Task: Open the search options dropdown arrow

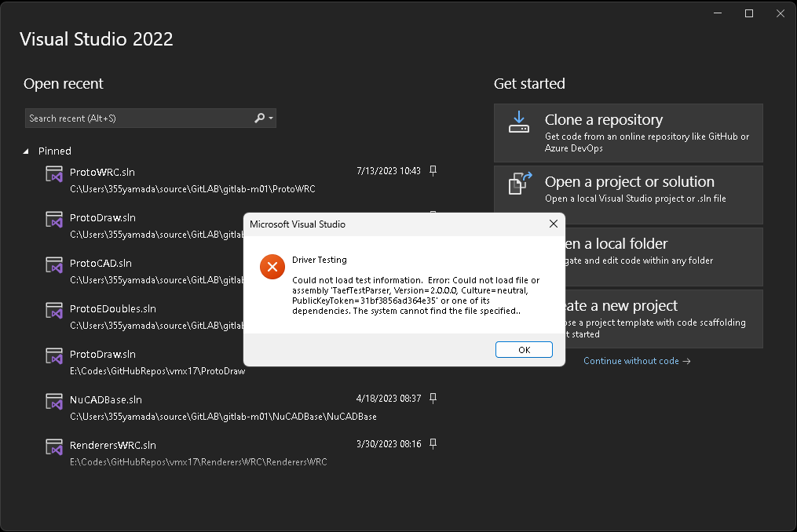Action: (271, 118)
